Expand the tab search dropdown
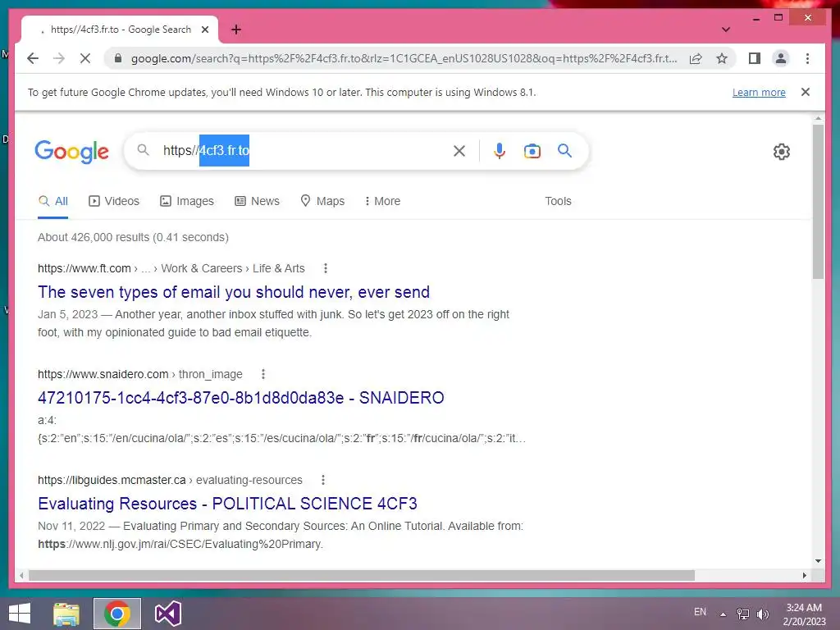 click(726, 30)
